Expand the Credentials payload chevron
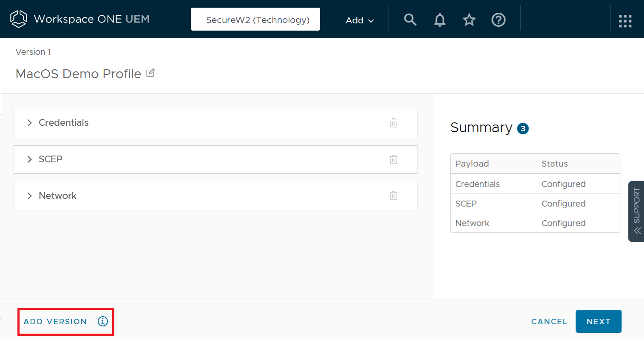 coord(29,123)
